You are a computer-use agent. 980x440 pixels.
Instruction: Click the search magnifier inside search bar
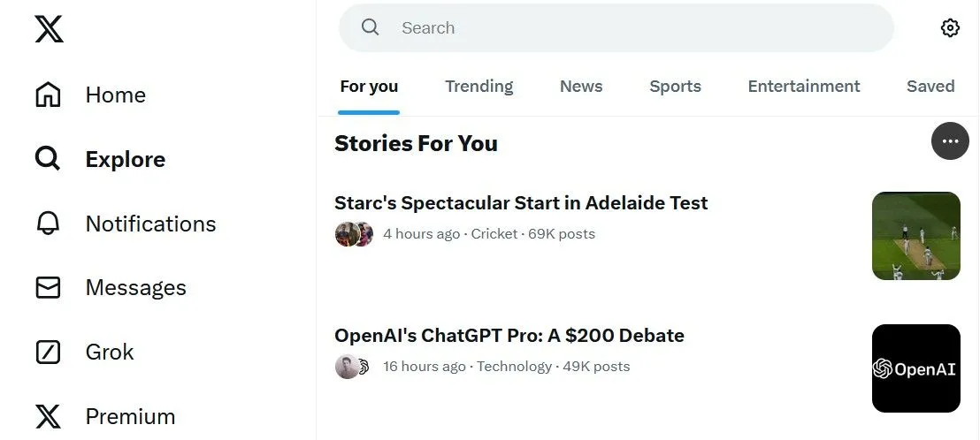tap(370, 27)
